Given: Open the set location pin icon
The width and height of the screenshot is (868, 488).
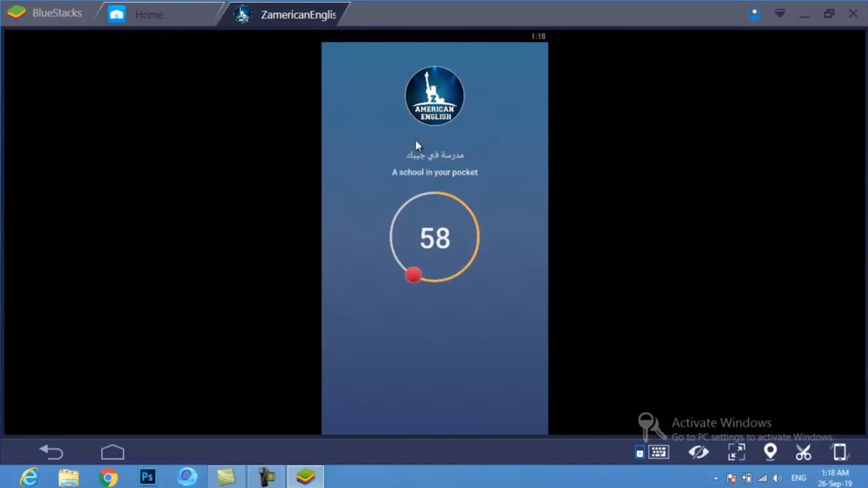Looking at the screenshot, I should pyautogui.click(x=770, y=452).
